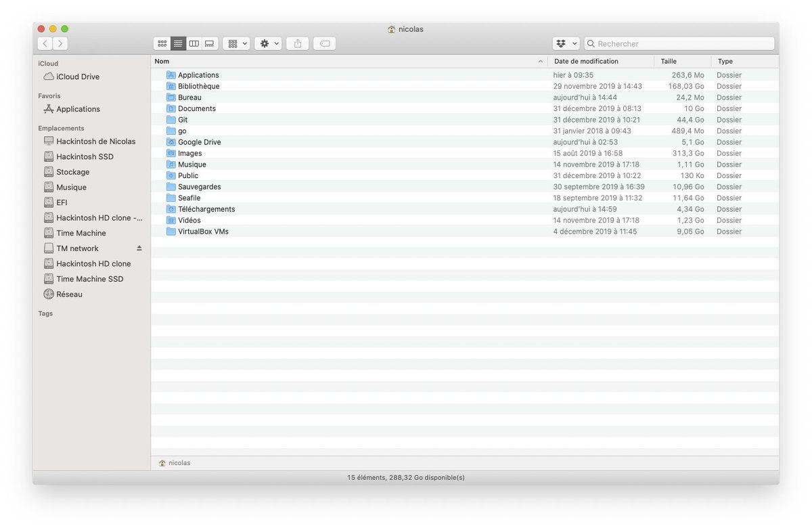
Task: Select Réseau in the sidebar
Action: click(x=69, y=294)
